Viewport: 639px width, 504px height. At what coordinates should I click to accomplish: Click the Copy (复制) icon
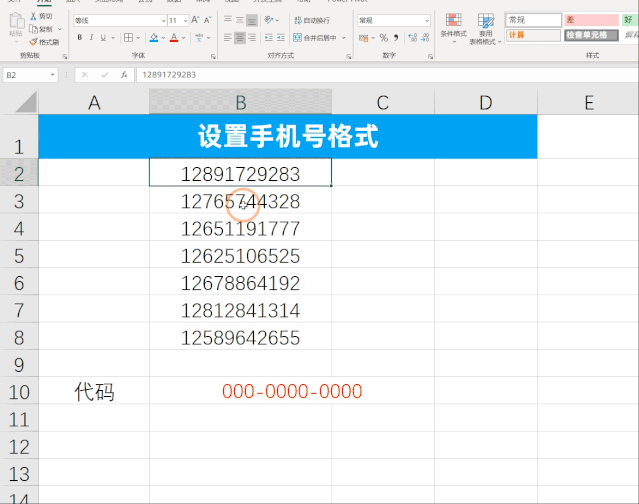[x=33, y=29]
